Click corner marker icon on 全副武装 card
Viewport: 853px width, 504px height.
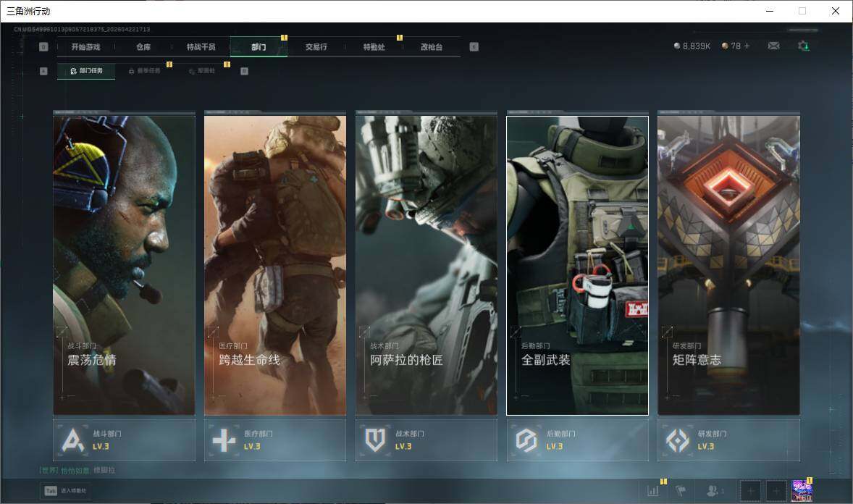(x=515, y=332)
